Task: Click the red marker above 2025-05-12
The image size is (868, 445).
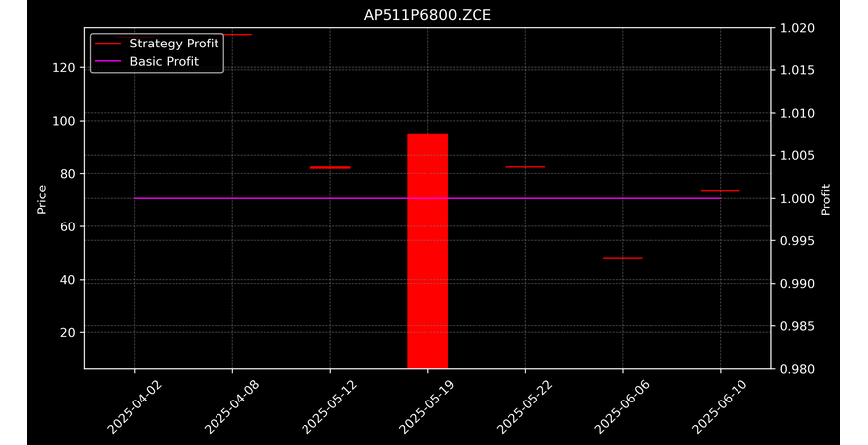Action: pos(330,167)
